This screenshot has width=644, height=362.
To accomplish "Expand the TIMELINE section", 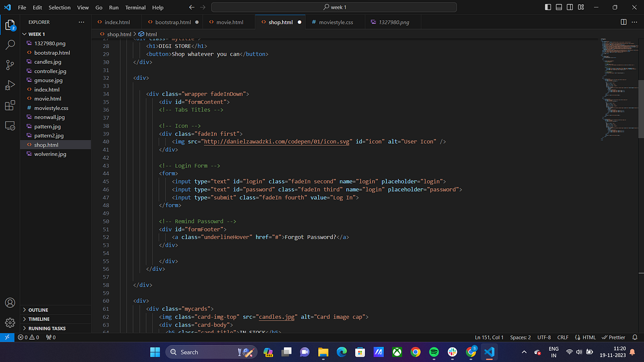I will pyautogui.click(x=39, y=319).
